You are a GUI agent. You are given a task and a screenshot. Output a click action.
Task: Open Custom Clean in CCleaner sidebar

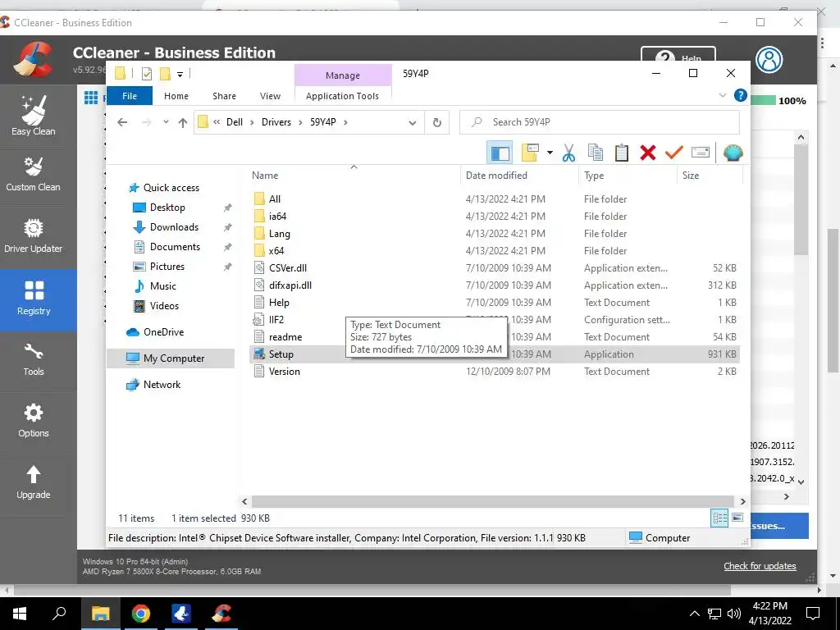point(33,174)
